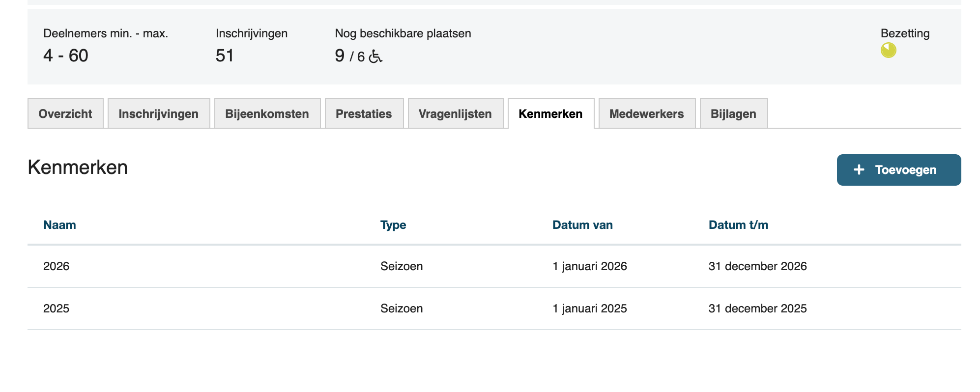980x392 pixels.
Task: Open the 2026 season row
Action: point(57,266)
